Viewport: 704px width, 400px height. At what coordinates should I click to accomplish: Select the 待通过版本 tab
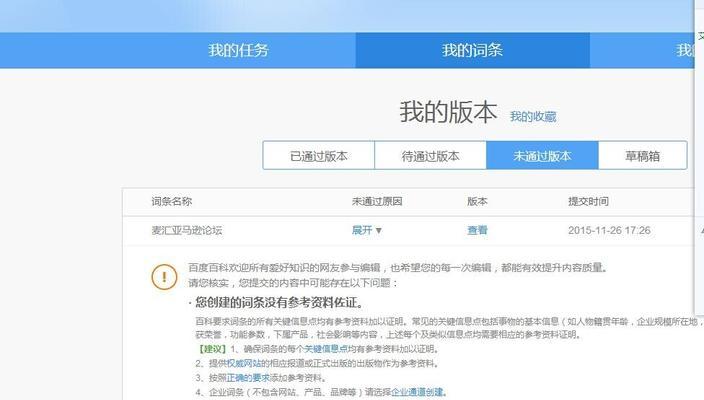(x=430, y=156)
